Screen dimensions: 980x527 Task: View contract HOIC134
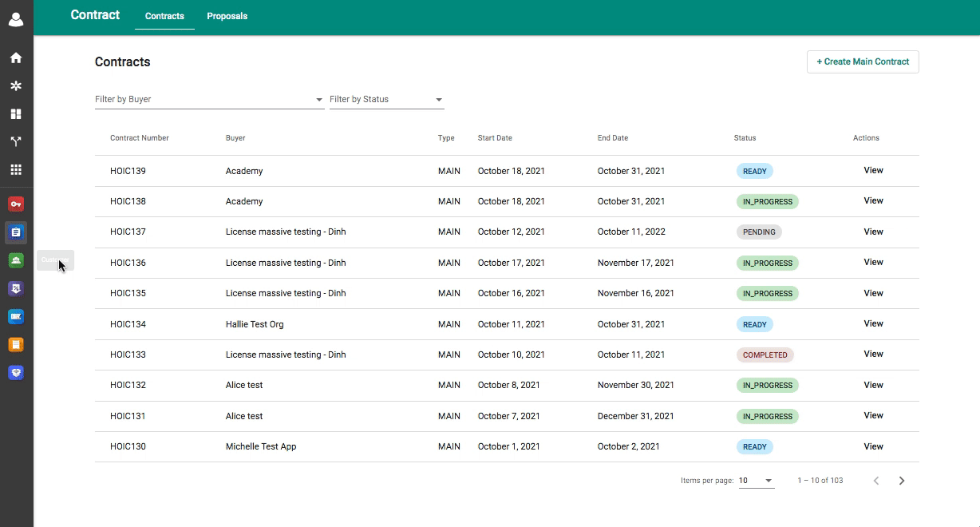(x=874, y=323)
